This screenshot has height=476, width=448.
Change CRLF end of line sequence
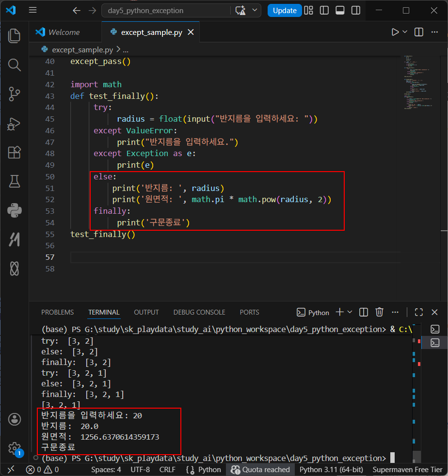click(167, 470)
